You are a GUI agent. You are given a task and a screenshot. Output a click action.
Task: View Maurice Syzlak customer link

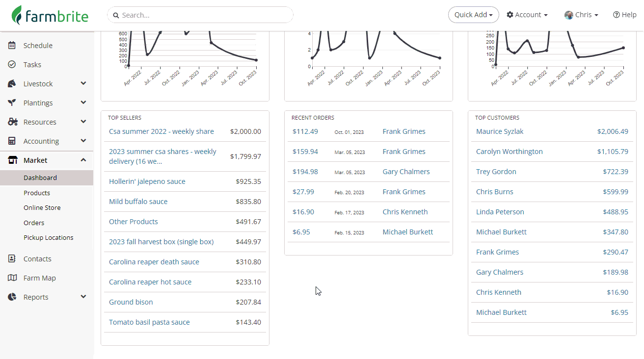pos(500,131)
